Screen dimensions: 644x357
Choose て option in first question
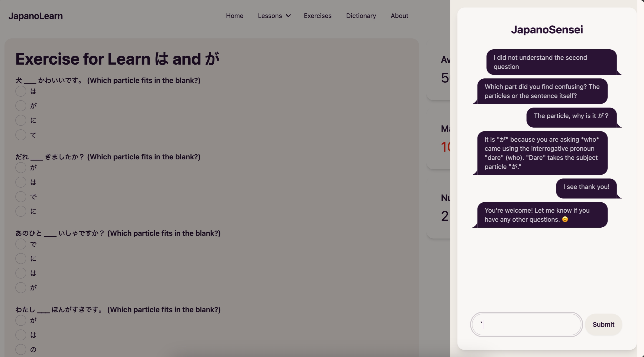pyautogui.click(x=21, y=135)
